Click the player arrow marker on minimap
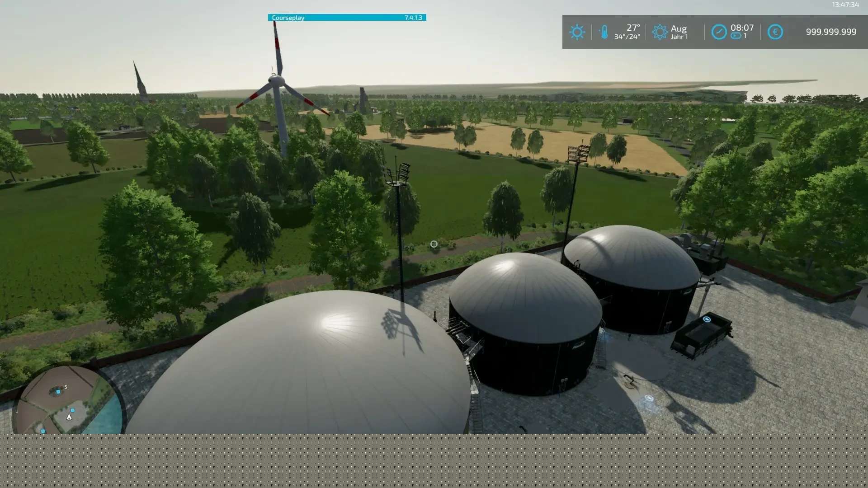The height and width of the screenshot is (488, 868). coord(69,417)
